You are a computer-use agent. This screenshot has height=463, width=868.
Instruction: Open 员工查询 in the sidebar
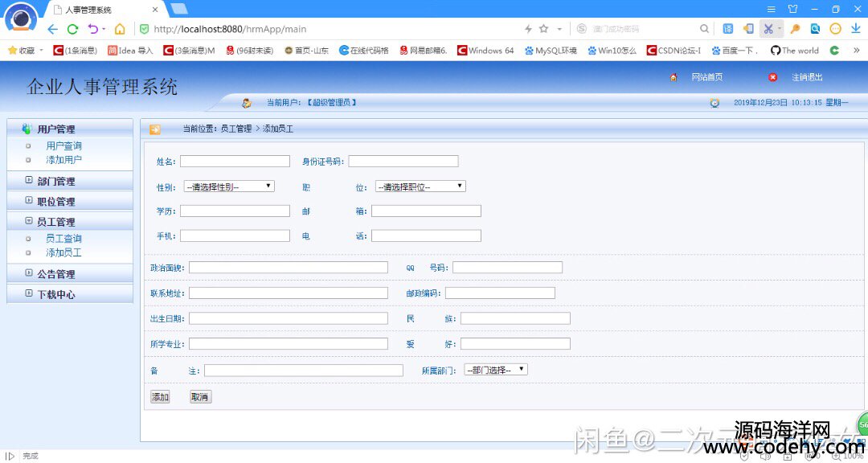tap(63, 239)
